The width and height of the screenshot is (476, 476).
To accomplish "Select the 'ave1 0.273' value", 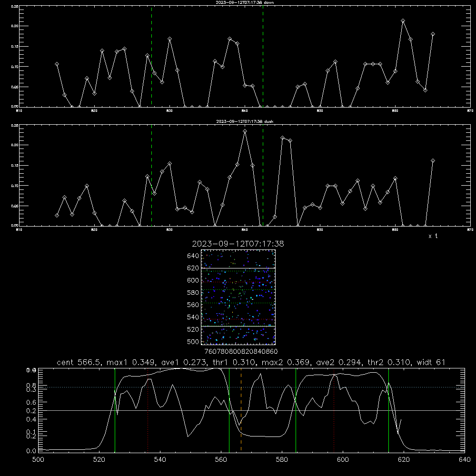I will (x=184, y=362).
